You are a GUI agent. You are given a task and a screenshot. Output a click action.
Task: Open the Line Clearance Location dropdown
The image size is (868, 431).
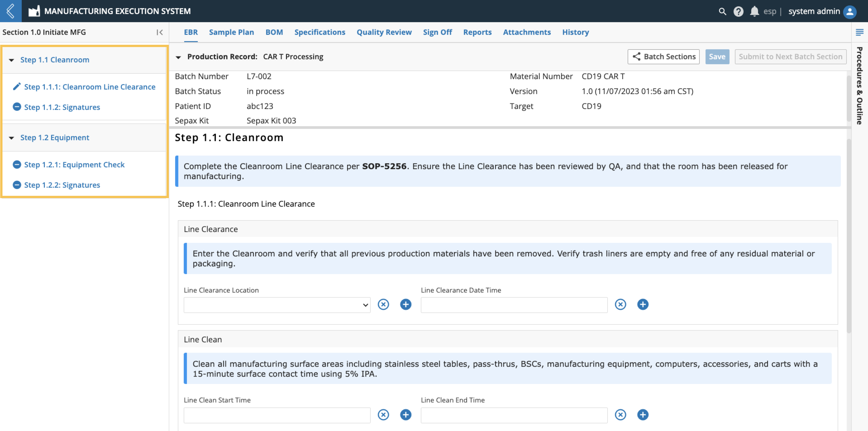tap(277, 305)
